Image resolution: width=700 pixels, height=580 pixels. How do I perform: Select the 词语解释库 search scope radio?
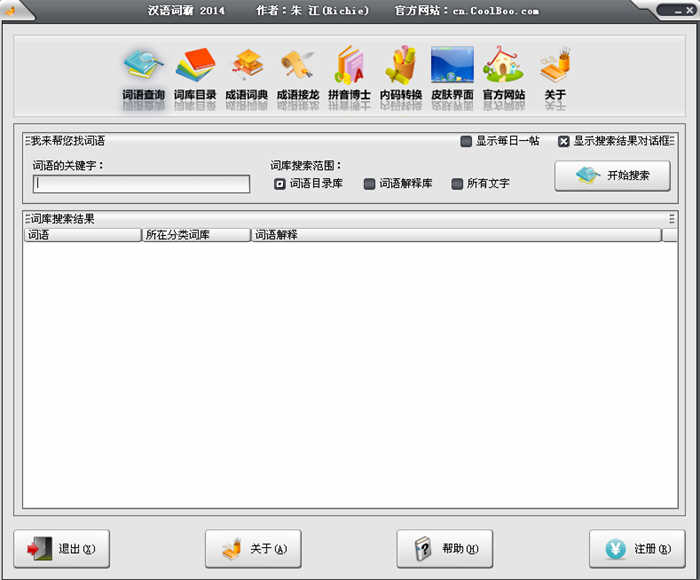pyautogui.click(x=369, y=184)
